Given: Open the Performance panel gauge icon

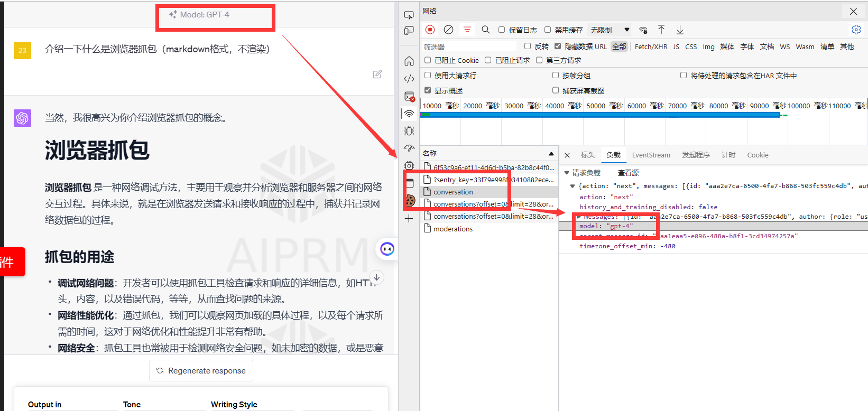Looking at the screenshot, I should tap(409, 148).
